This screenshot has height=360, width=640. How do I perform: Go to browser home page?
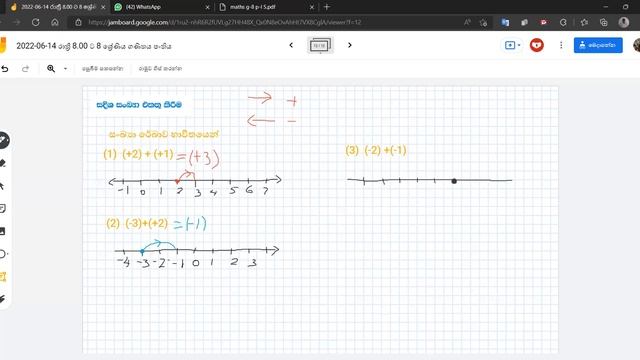point(55,22)
